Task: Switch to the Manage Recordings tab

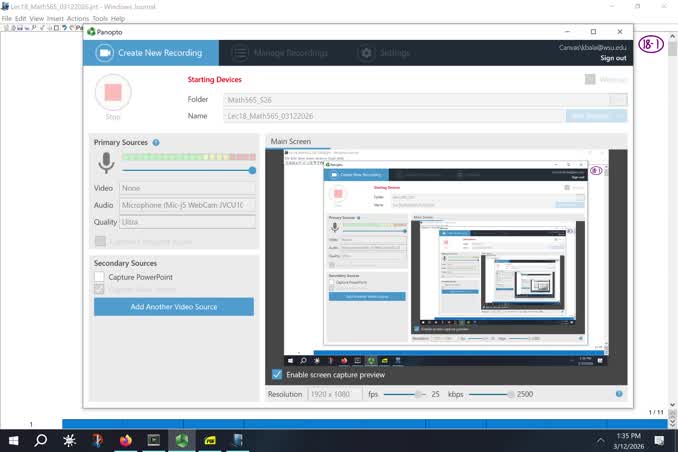Action: point(280,53)
